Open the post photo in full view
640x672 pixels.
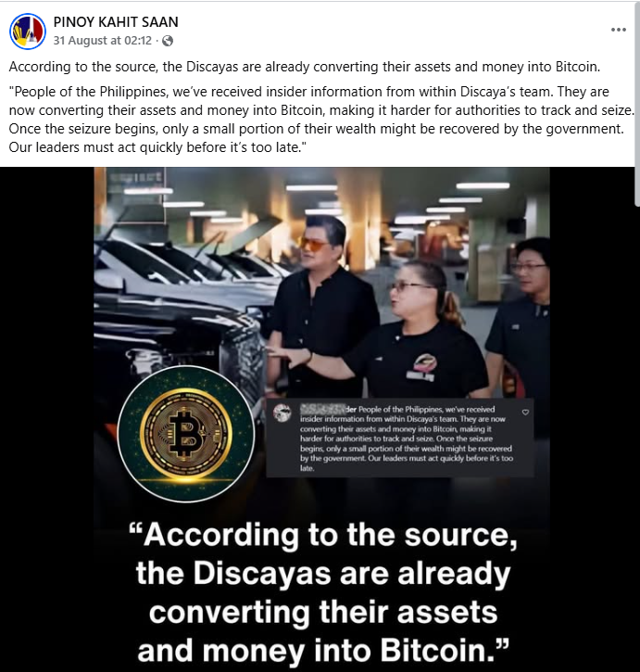[321, 419]
